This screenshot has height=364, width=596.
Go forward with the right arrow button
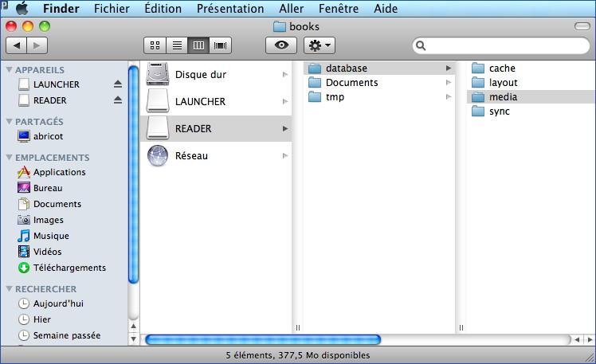point(37,45)
